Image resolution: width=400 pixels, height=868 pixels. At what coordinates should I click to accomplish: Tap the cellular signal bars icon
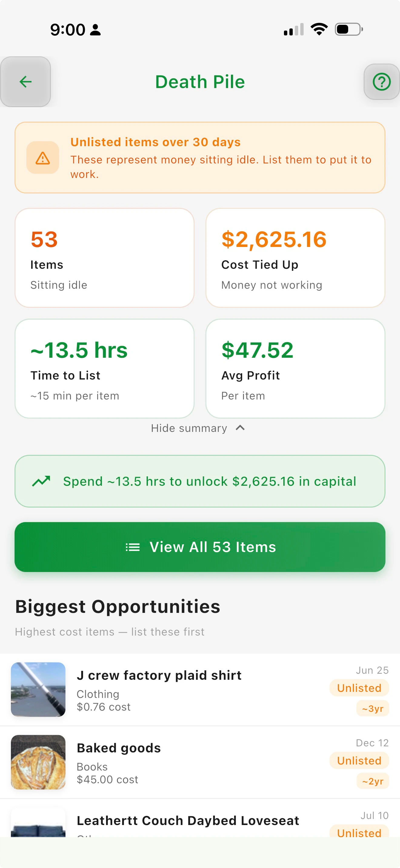pyautogui.click(x=294, y=29)
